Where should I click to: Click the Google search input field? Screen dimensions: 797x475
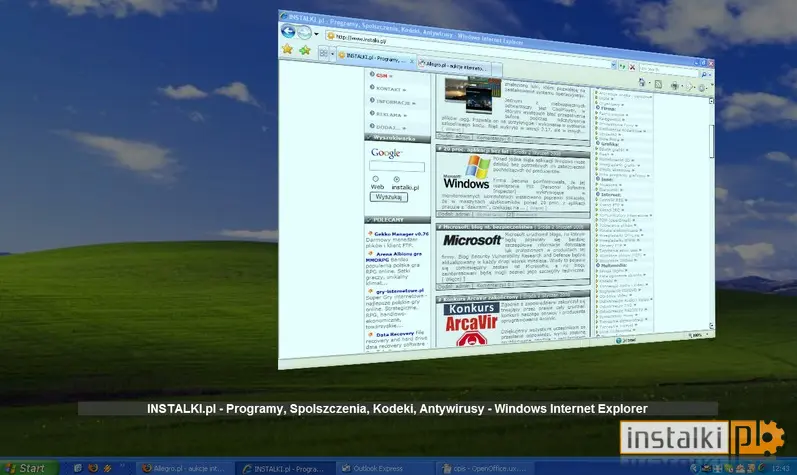point(396,166)
